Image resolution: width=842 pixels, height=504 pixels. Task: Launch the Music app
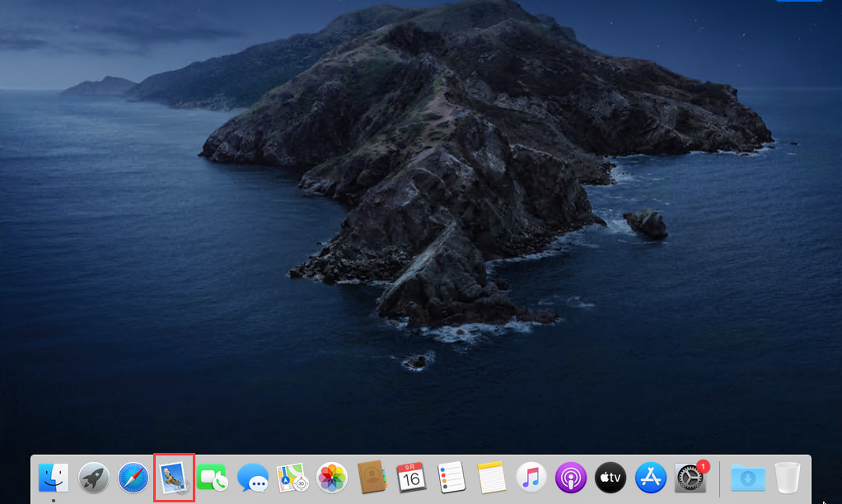click(x=531, y=477)
